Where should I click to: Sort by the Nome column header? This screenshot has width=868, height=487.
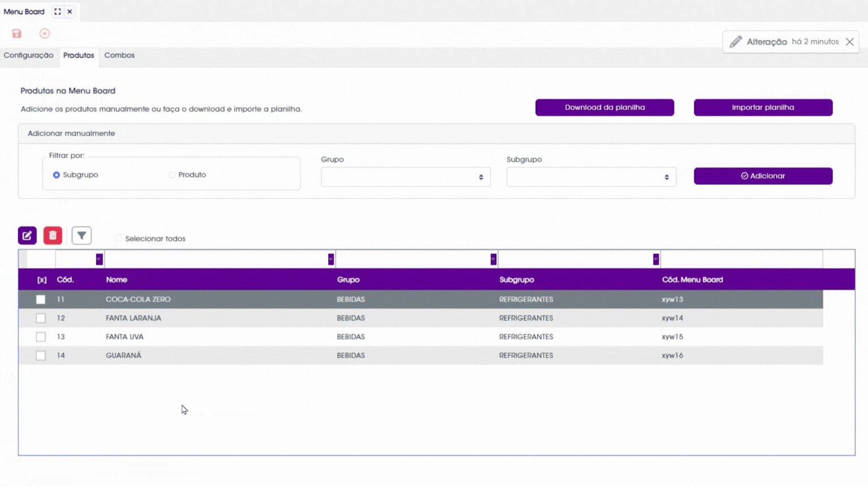click(x=117, y=280)
